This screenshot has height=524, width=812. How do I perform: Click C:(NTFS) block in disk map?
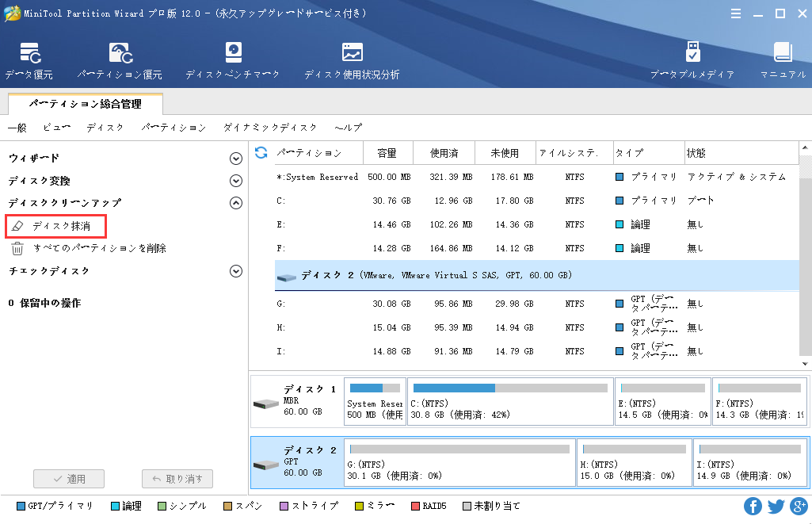pos(510,402)
